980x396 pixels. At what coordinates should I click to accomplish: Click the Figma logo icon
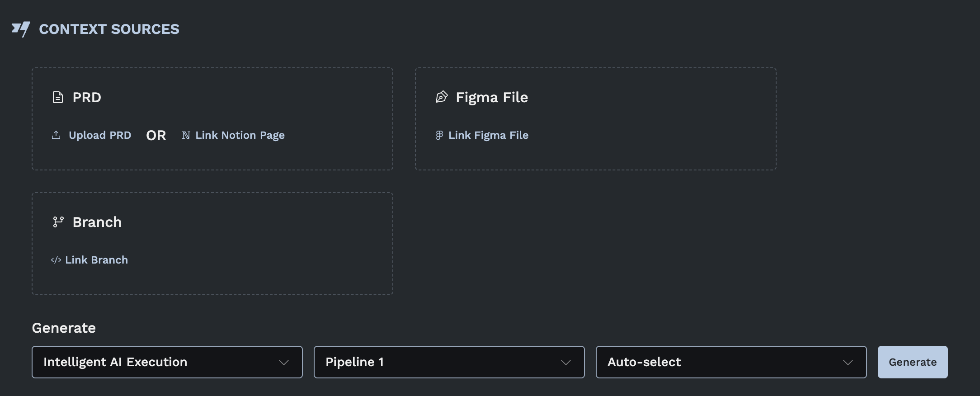[x=439, y=135]
